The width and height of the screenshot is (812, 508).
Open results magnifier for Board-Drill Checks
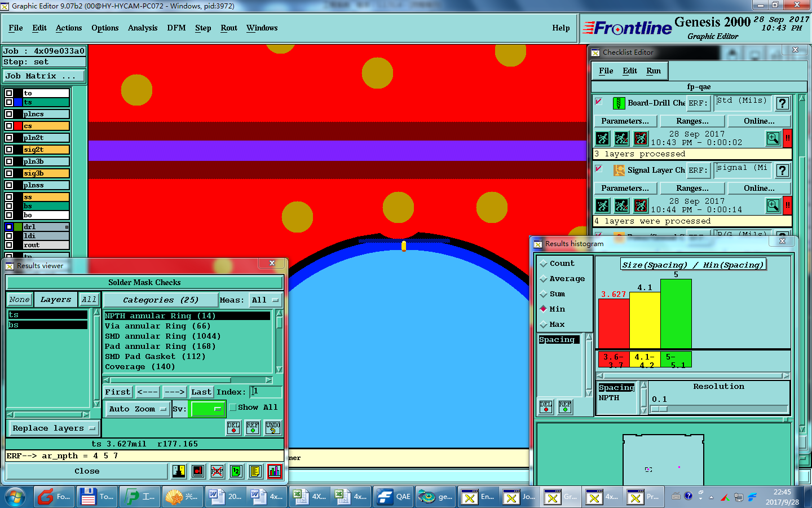tap(773, 138)
